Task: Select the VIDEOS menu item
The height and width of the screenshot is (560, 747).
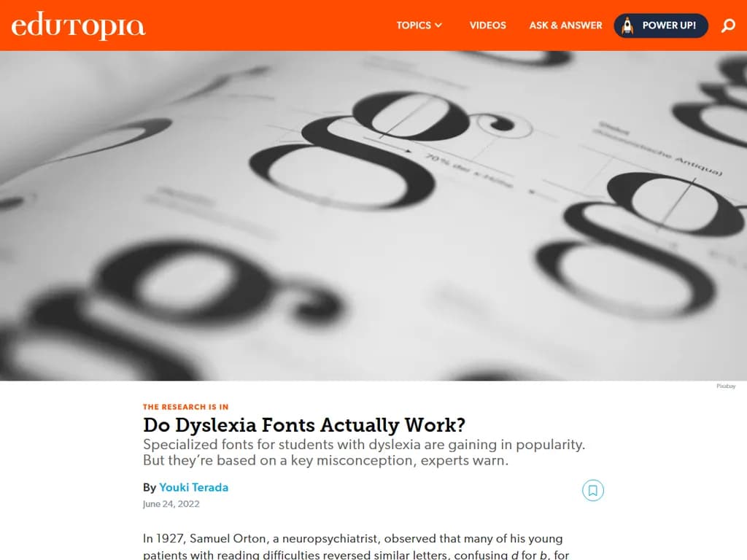Action: (487, 25)
